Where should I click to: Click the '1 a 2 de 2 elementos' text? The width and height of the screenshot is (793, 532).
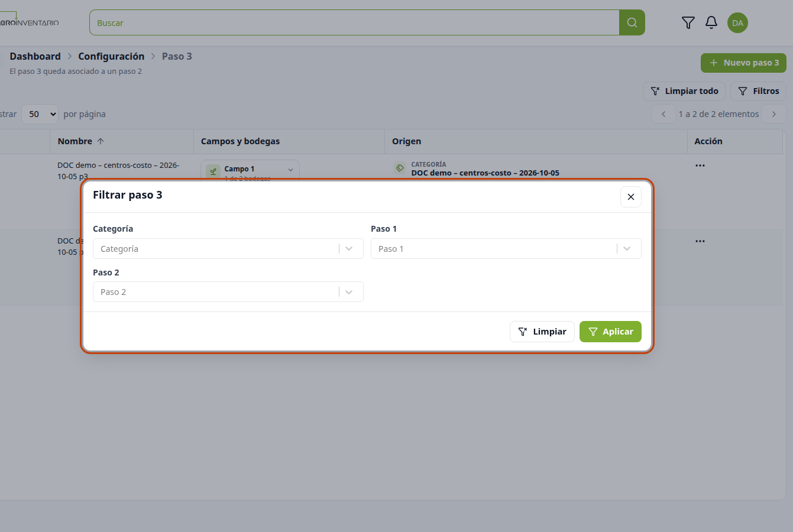718,114
